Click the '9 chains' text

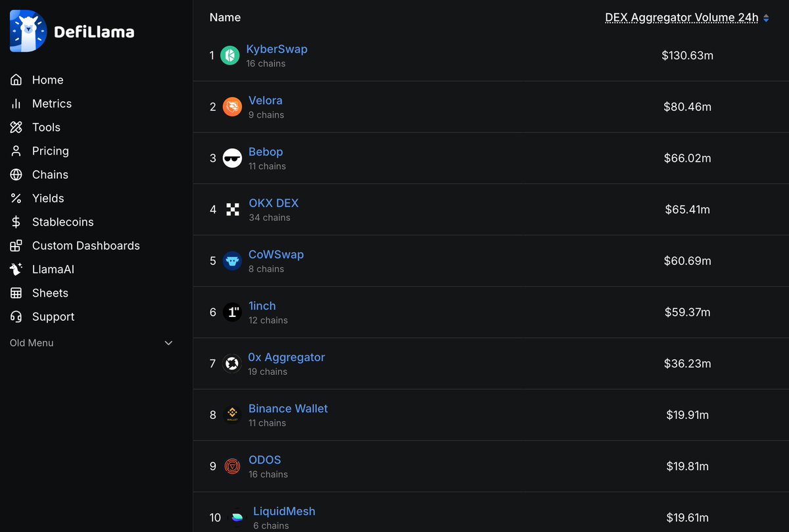pyautogui.click(x=266, y=115)
